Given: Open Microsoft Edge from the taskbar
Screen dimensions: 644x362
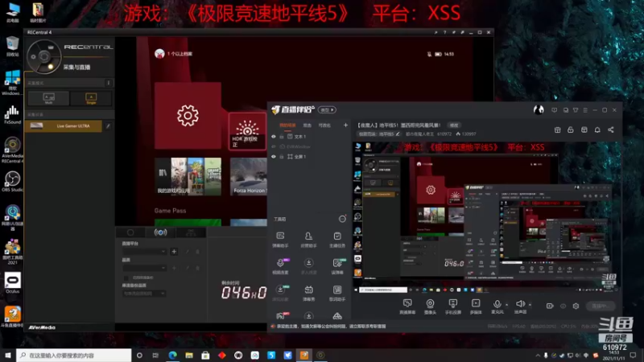Looking at the screenshot, I should tap(172, 356).
